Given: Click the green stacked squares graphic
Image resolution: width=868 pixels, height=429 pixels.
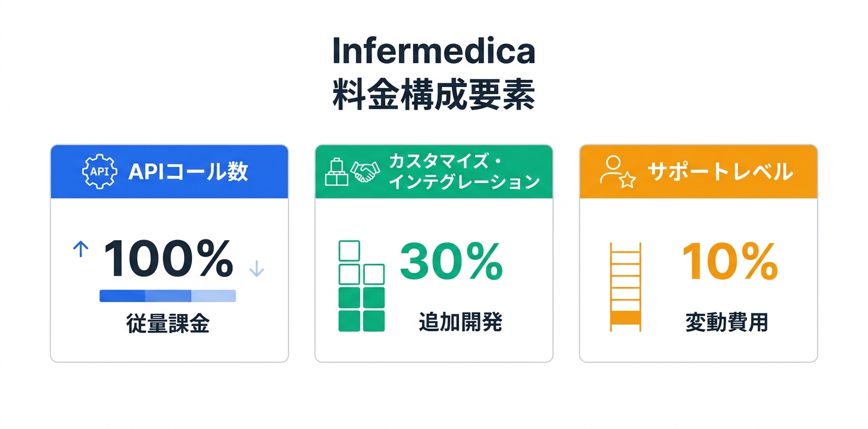Looking at the screenshot, I should point(361,286).
